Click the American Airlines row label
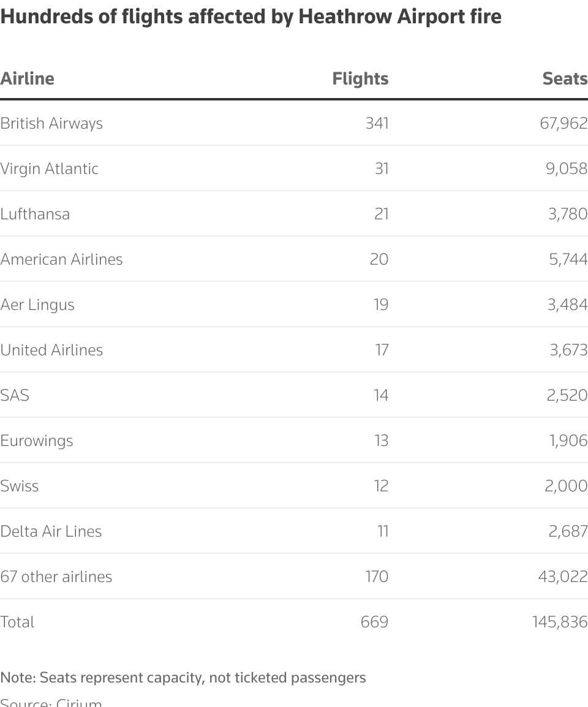This screenshot has width=588, height=707. tap(61, 259)
